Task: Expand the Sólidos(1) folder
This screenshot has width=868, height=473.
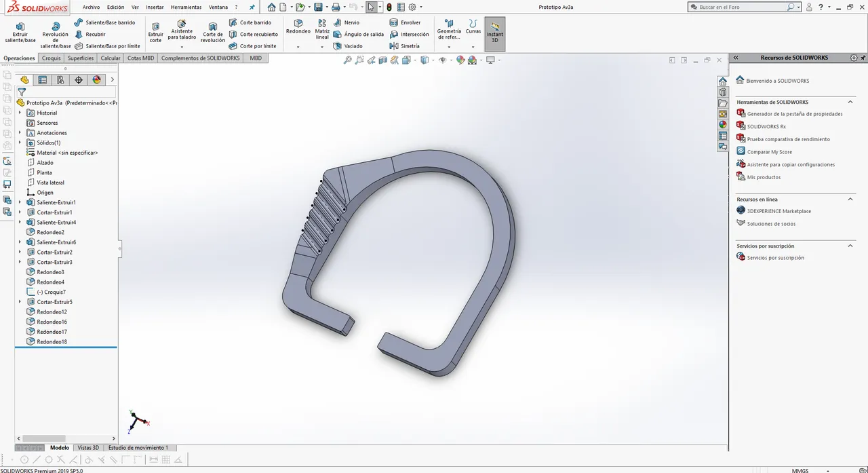Action: 20,143
